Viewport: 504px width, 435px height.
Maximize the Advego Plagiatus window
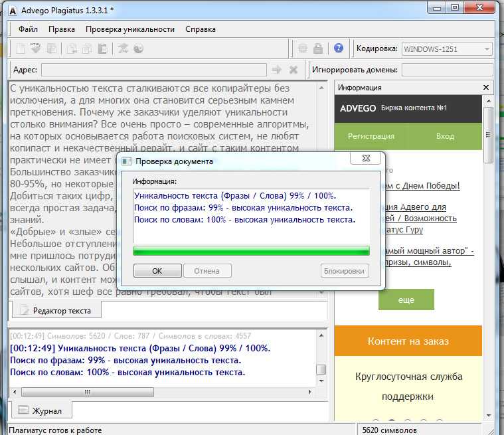point(454,7)
